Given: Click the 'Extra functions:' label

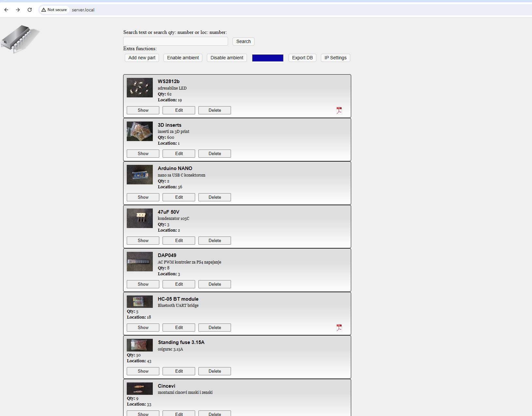Looking at the screenshot, I should pyautogui.click(x=140, y=49).
